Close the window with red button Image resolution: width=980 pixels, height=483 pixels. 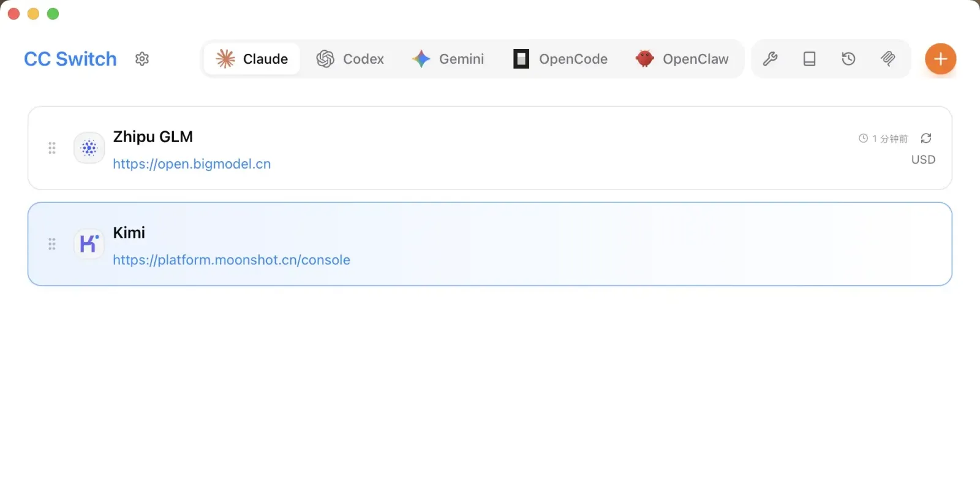[14, 13]
